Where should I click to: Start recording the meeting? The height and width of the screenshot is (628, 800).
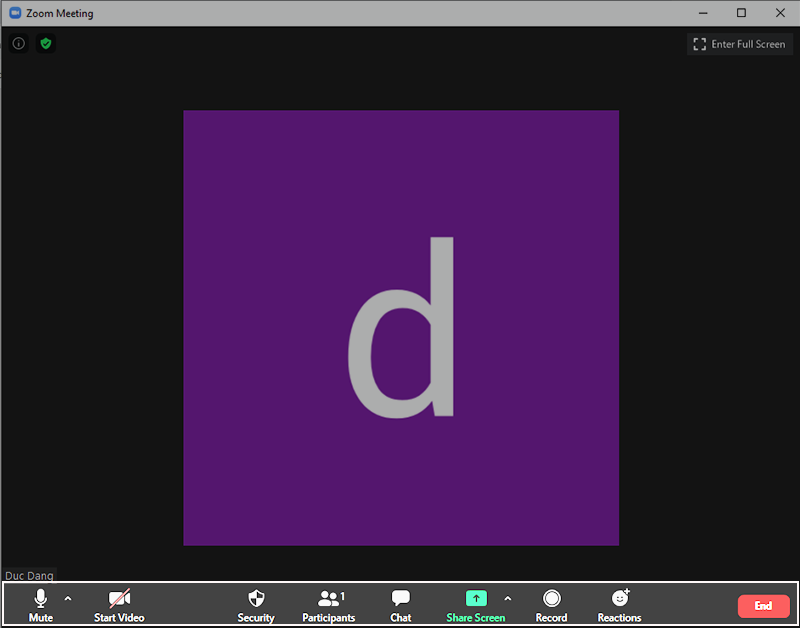tap(551, 604)
